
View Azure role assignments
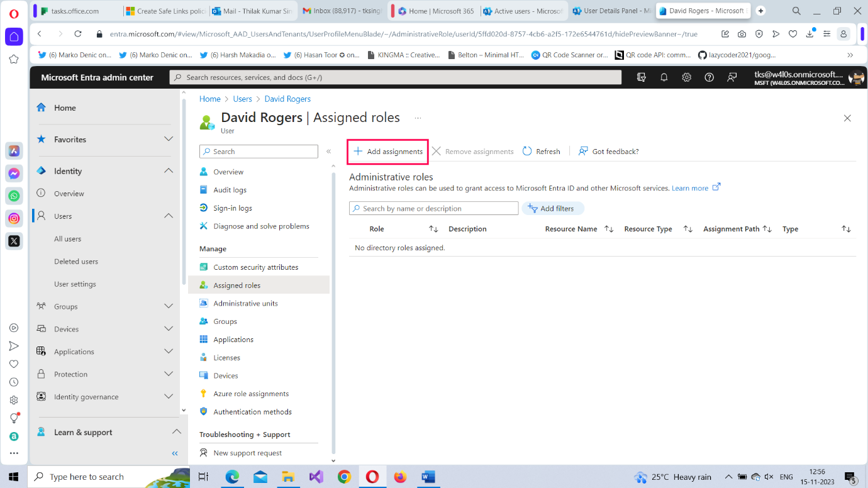tap(250, 393)
